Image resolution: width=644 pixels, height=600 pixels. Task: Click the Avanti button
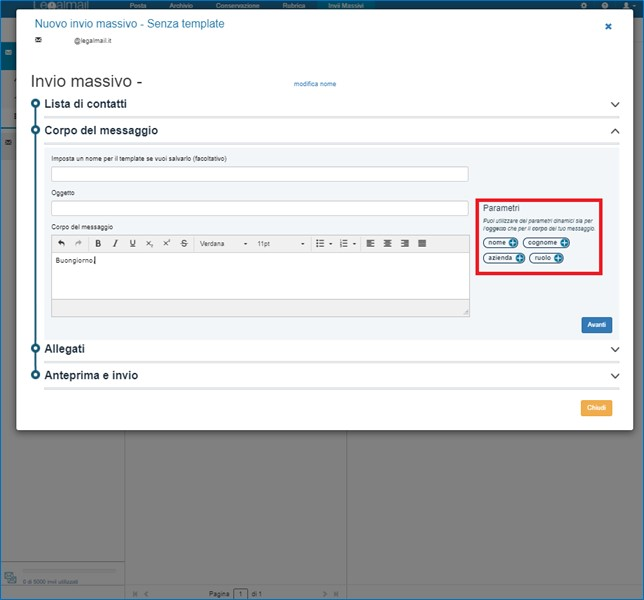[596, 325]
